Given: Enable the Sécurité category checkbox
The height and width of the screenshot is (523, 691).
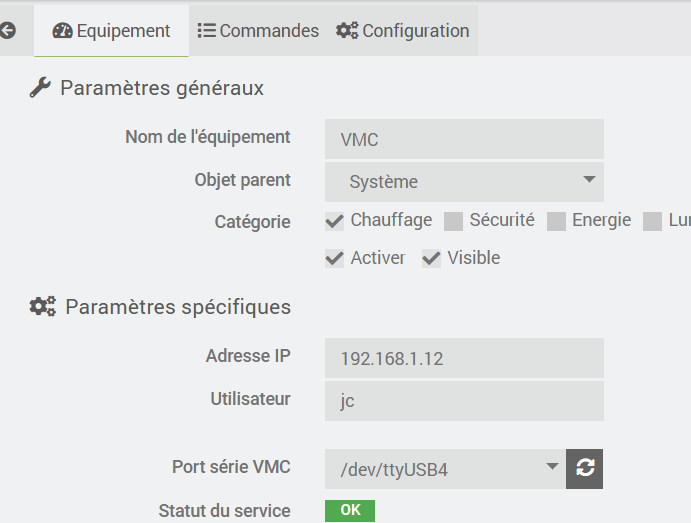Looking at the screenshot, I should (453, 221).
